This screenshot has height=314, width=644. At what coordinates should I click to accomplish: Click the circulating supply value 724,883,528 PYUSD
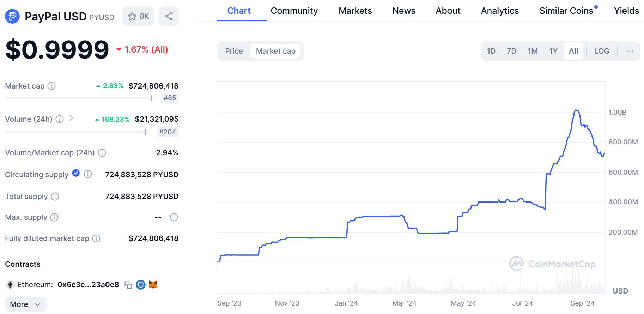click(142, 175)
